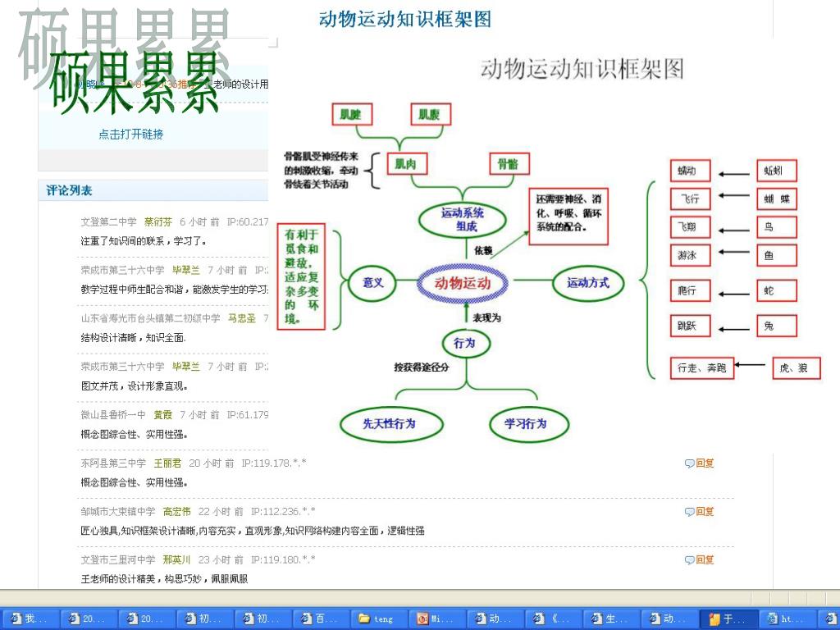Open the ht... taskbar button
The image size is (840, 630).
pyautogui.click(x=787, y=619)
